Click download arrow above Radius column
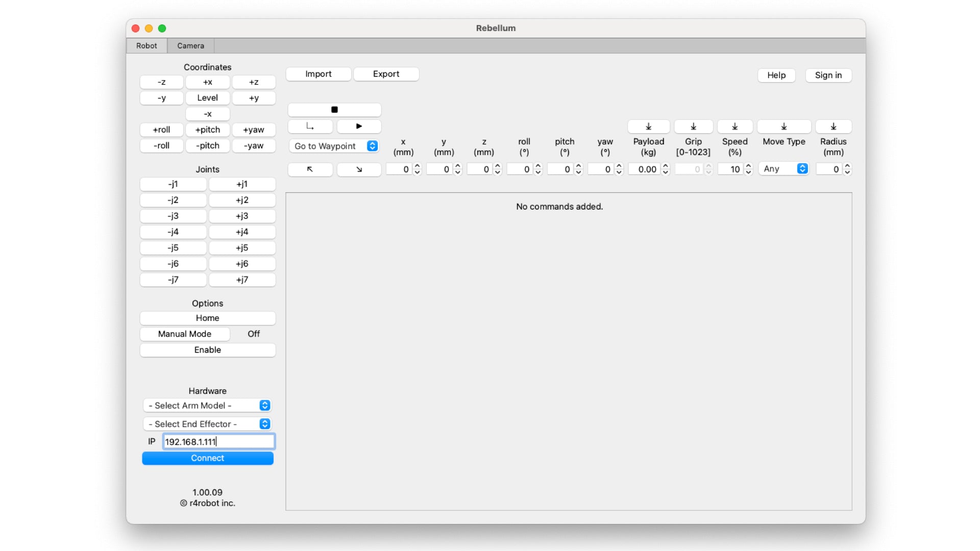This screenshot has height=551, width=980. pos(833,127)
